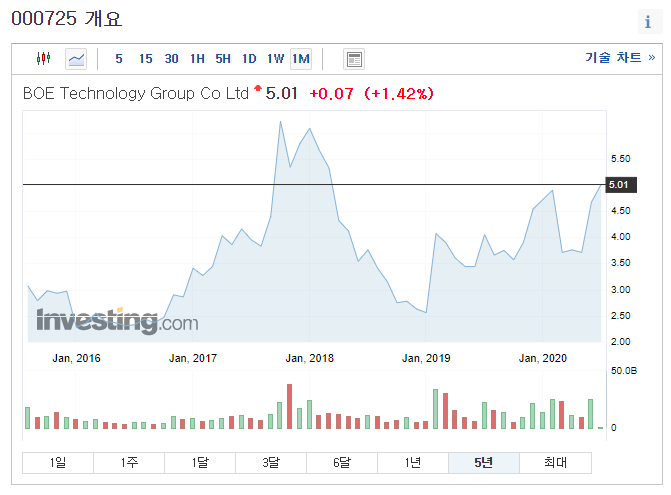Open the 기술 차트 link
The width and height of the screenshot is (671, 495).
tap(620, 57)
